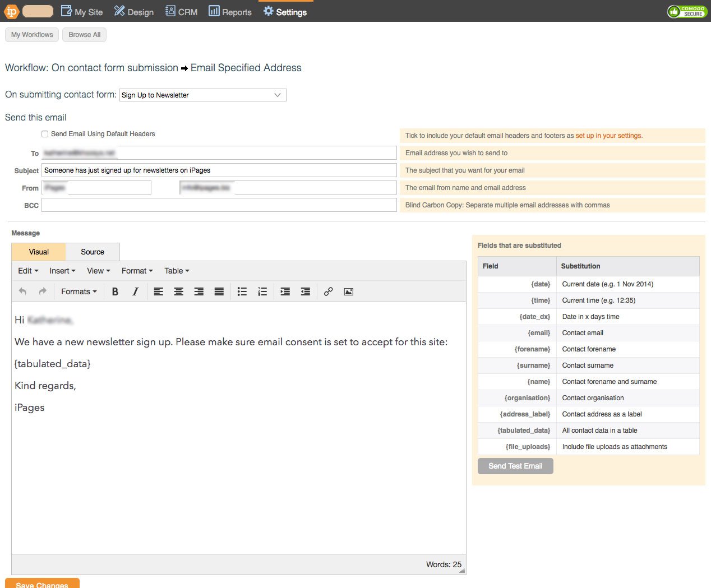Screen dimensions: 711x588
Task: Insert a bullet list
Action: 242,291
